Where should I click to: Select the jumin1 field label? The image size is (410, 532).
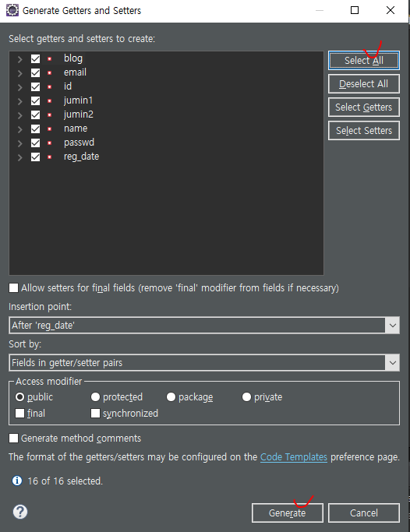click(x=78, y=100)
